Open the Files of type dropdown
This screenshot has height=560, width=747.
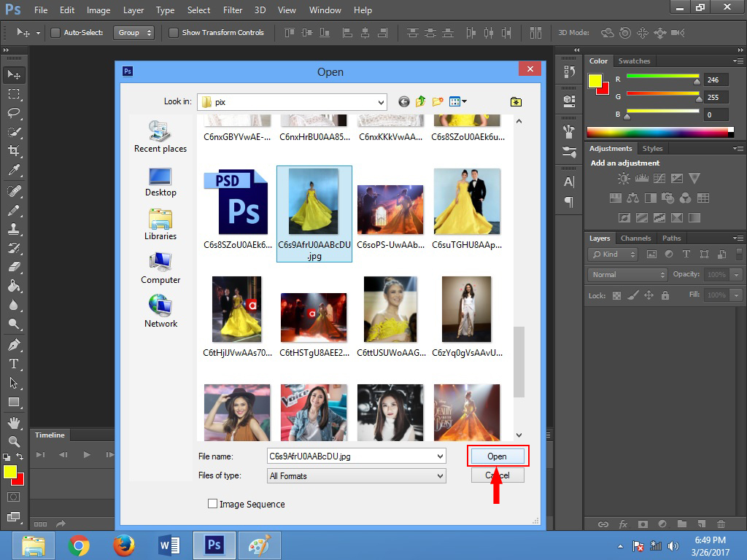coord(442,475)
